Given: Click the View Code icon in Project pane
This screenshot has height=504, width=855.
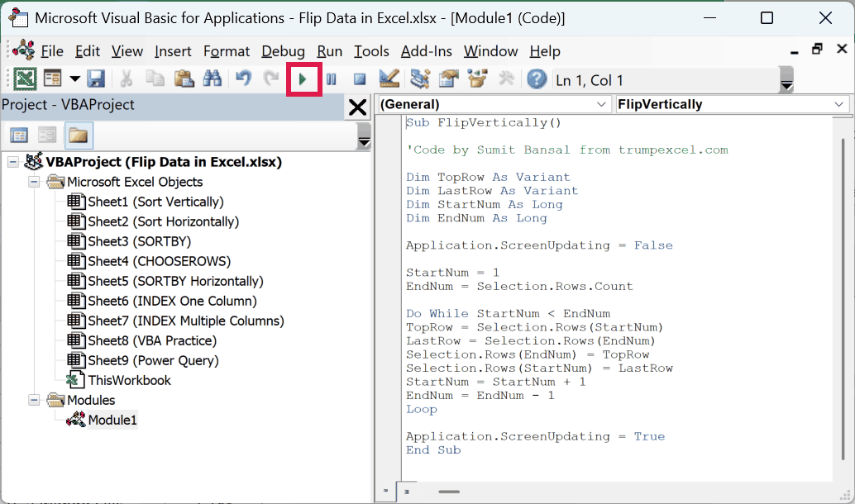Looking at the screenshot, I should [x=19, y=136].
